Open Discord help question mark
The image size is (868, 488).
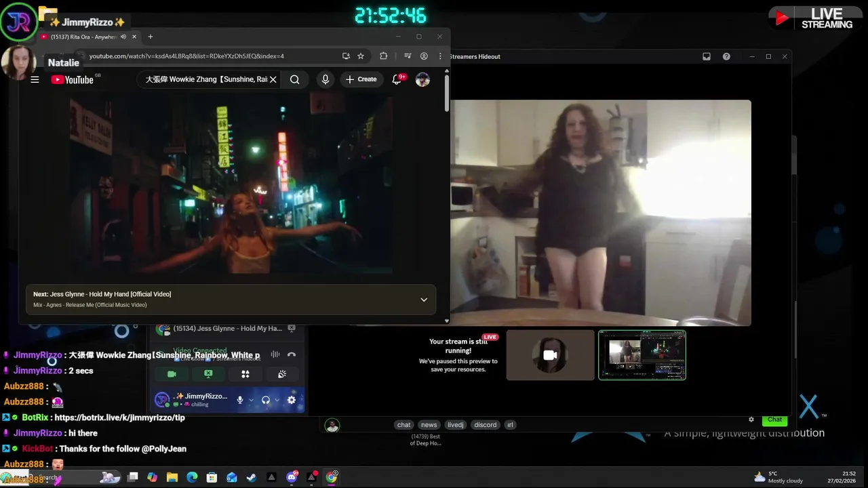pos(726,57)
